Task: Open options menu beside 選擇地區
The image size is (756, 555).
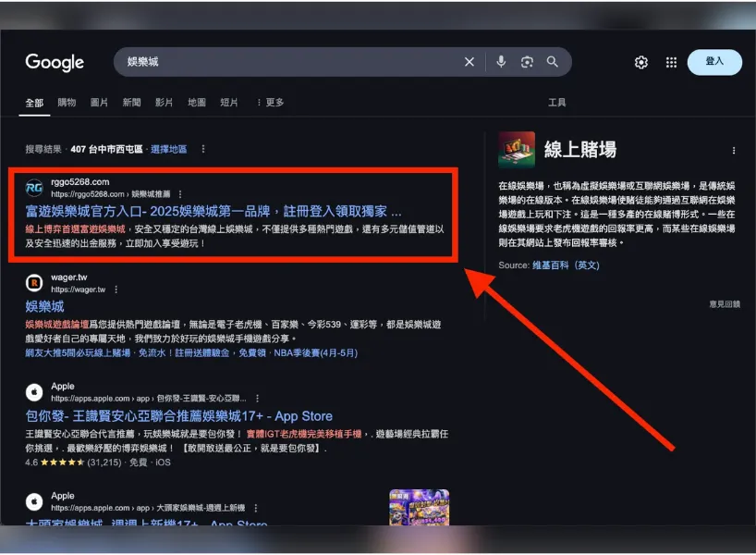Action: coord(203,149)
